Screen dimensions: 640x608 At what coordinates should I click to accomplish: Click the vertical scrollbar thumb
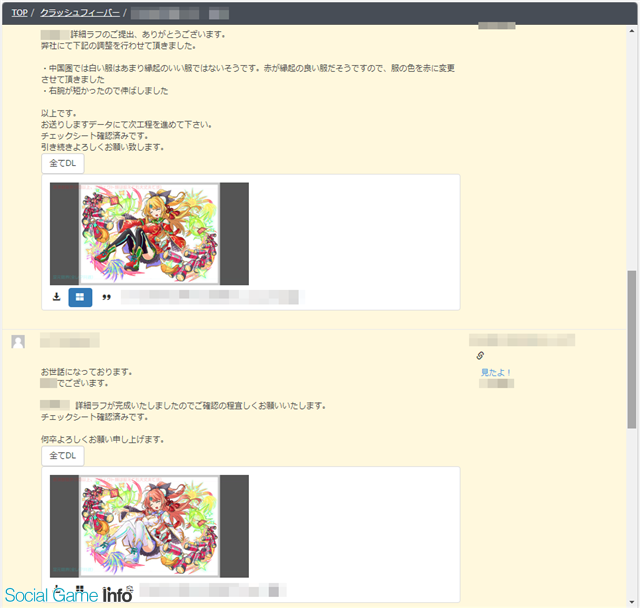pos(632,349)
